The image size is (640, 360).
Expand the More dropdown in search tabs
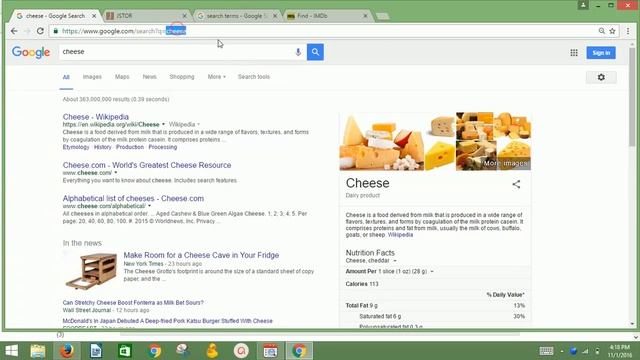(216, 77)
